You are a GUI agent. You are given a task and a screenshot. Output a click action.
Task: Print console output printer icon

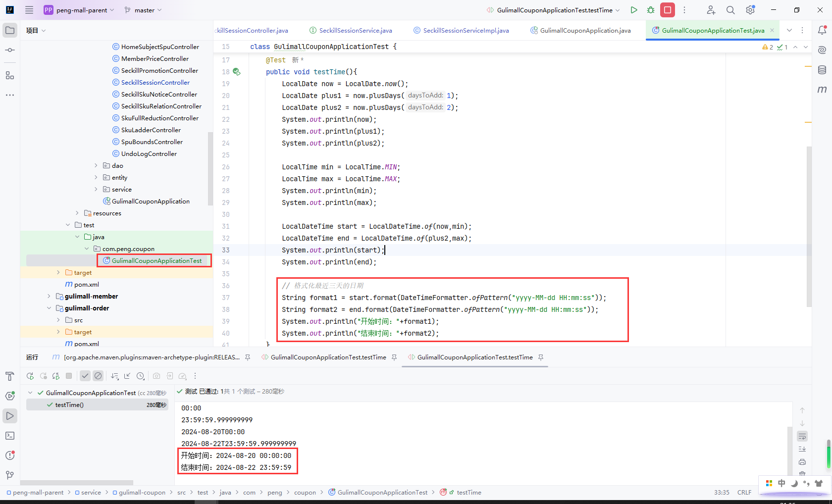coord(802,462)
